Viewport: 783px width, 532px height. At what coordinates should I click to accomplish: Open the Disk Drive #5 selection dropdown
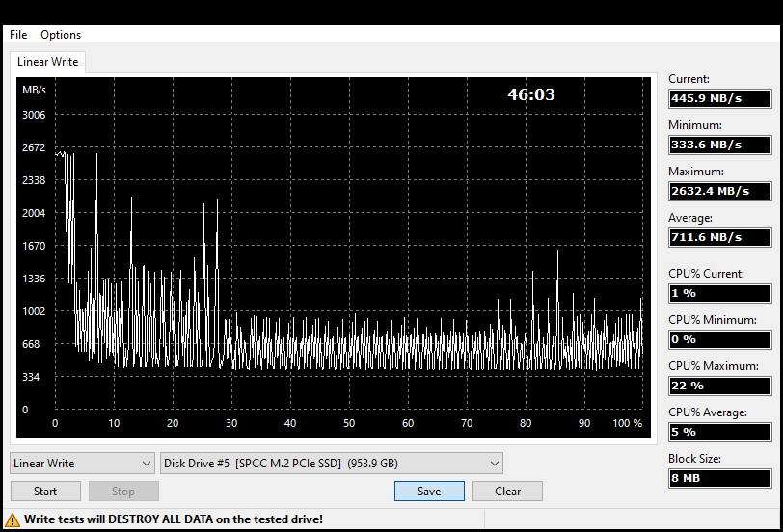click(x=332, y=464)
